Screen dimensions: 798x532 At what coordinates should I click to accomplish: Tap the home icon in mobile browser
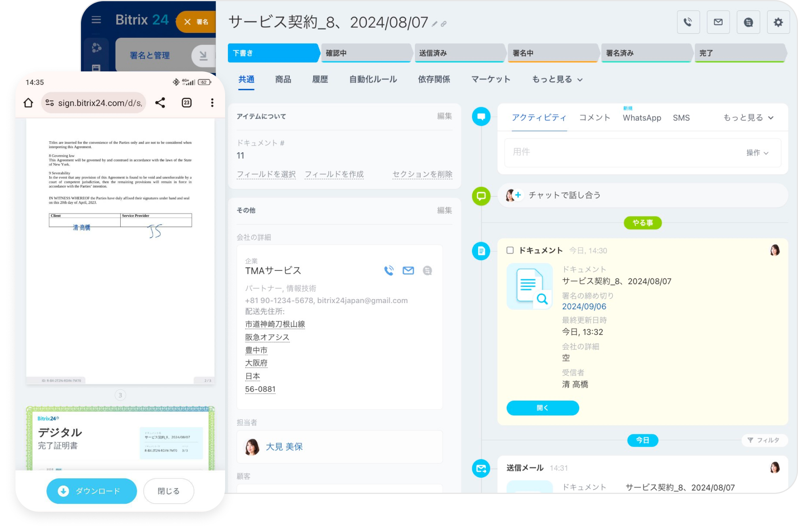(28, 103)
